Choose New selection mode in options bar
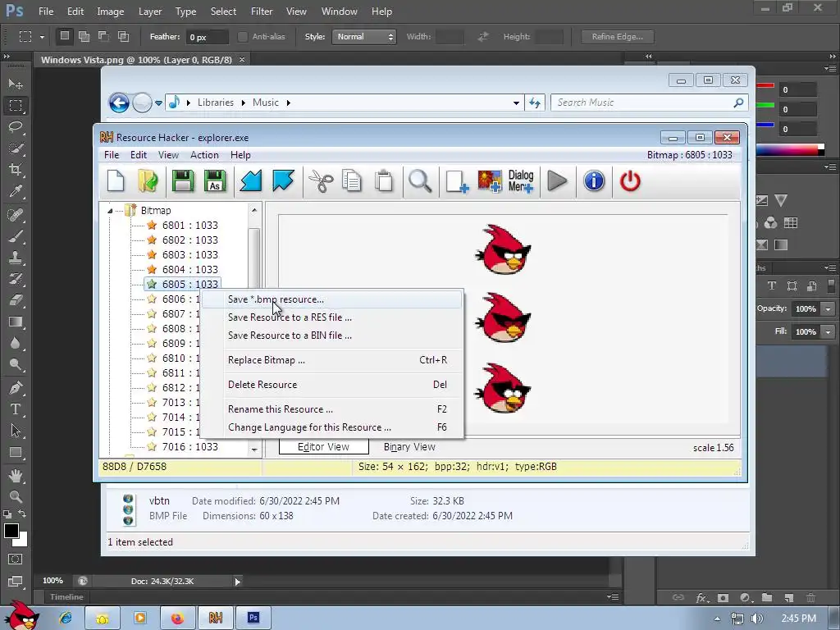The height and width of the screenshot is (630, 840). click(64, 36)
